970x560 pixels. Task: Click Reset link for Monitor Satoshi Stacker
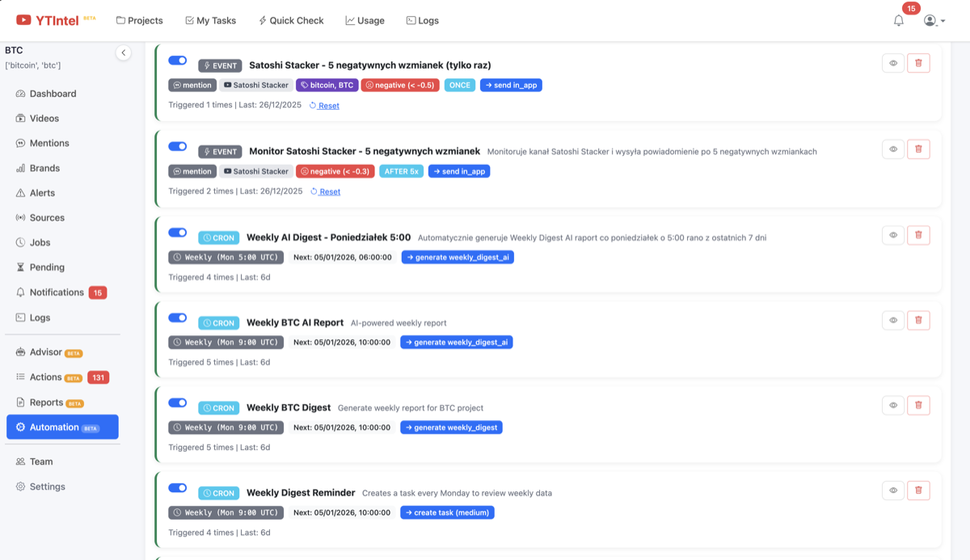[328, 192]
